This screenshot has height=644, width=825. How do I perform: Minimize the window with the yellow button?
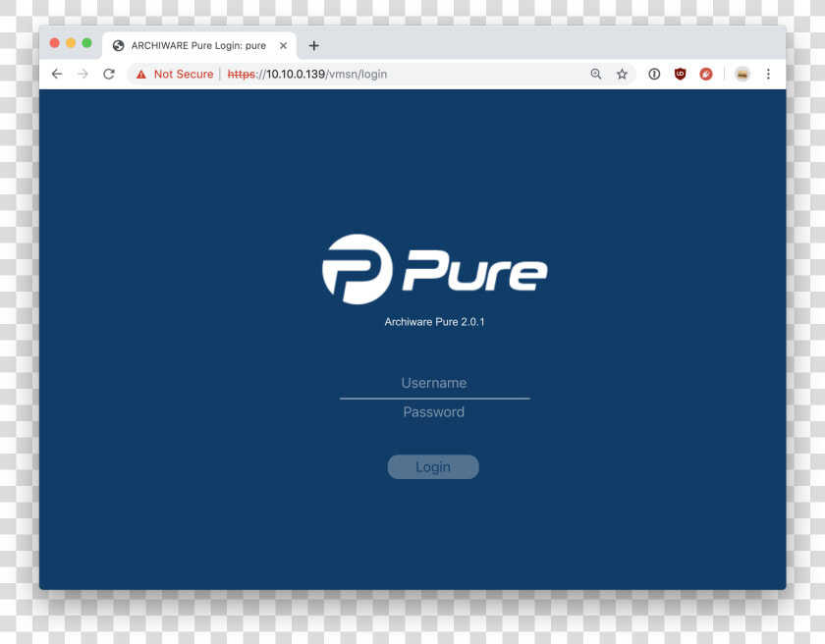point(71,43)
